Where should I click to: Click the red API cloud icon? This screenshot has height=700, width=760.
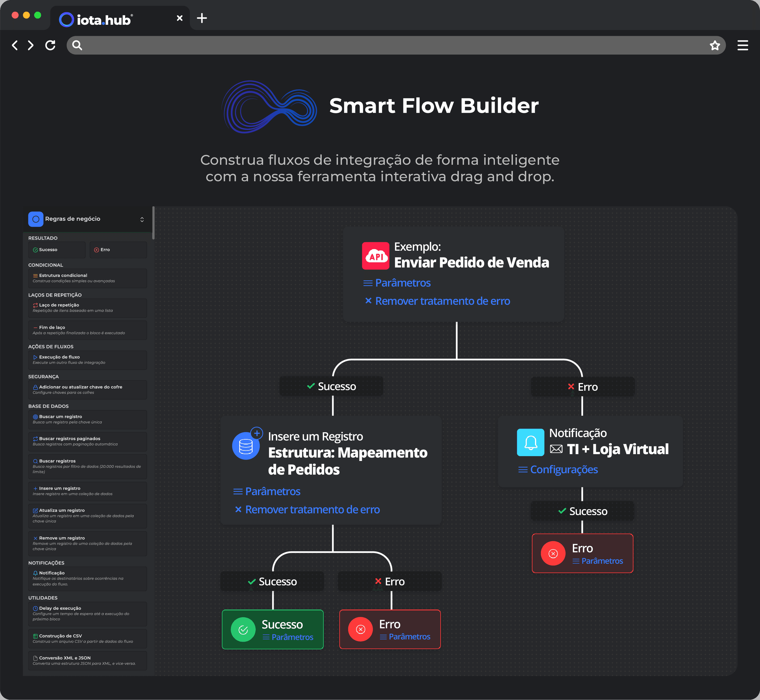click(x=375, y=256)
